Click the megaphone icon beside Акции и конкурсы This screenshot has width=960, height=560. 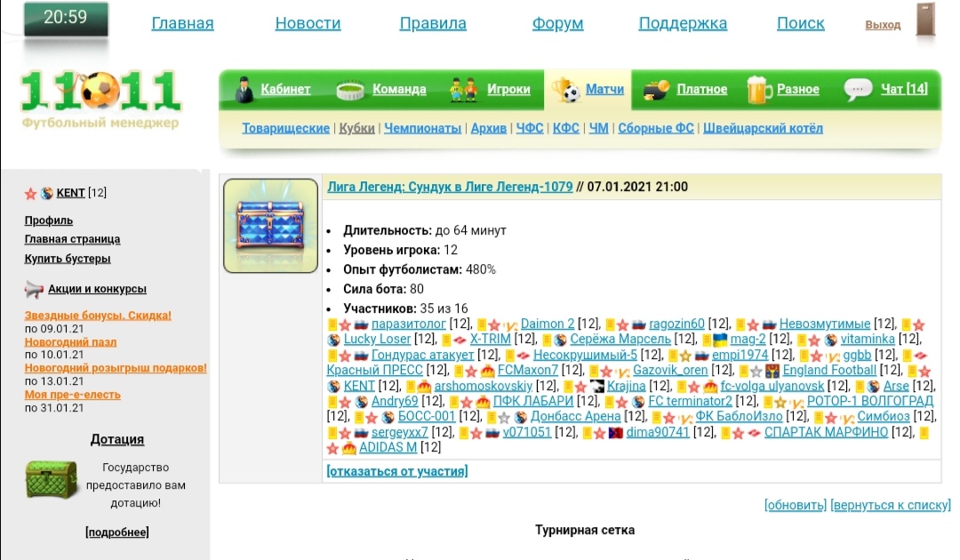[34, 289]
